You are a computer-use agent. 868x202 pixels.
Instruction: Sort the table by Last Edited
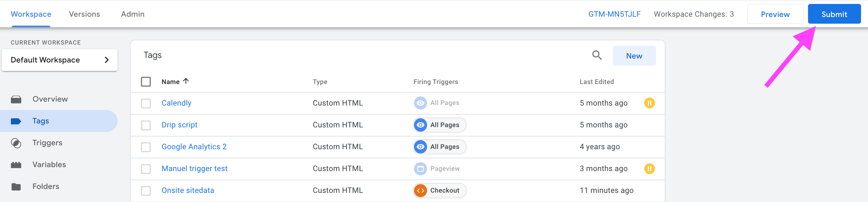tap(596, 82)
